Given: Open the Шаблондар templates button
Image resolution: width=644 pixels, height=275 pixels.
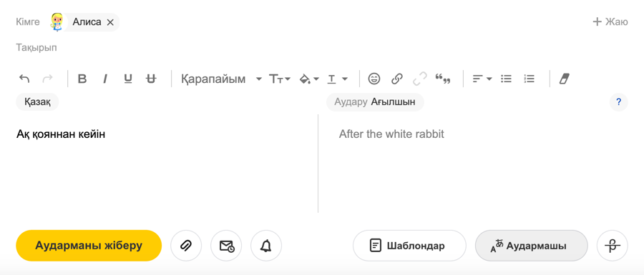Looking at the screenshot, I should 409,246.
